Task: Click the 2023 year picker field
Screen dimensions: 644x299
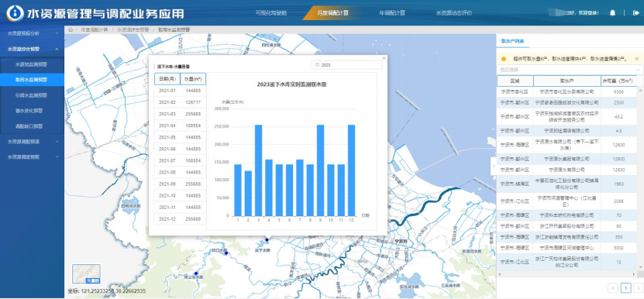Action: 347,65
